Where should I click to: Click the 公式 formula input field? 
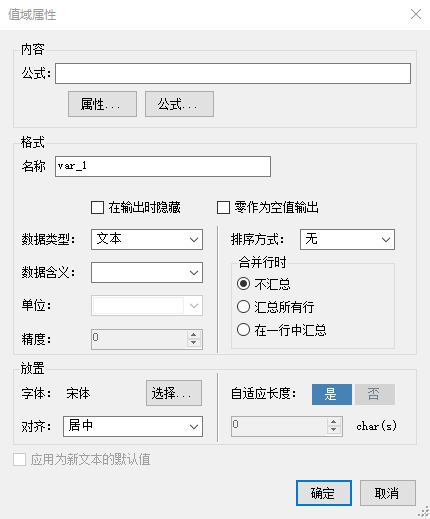pos(233,73)
